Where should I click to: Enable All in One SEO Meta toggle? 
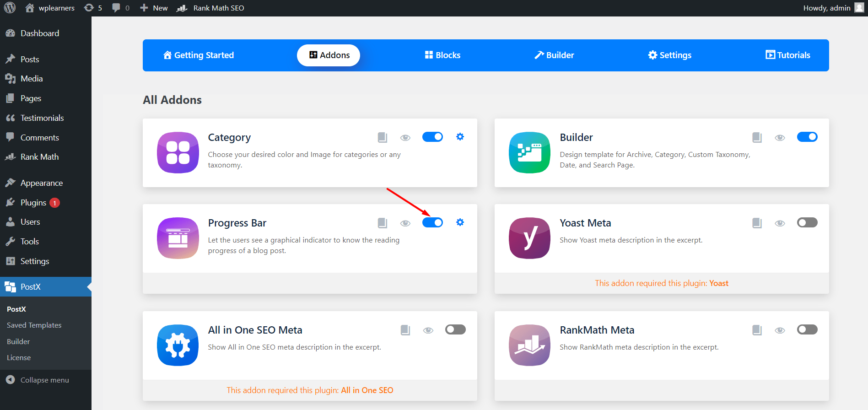coord(455,329)
